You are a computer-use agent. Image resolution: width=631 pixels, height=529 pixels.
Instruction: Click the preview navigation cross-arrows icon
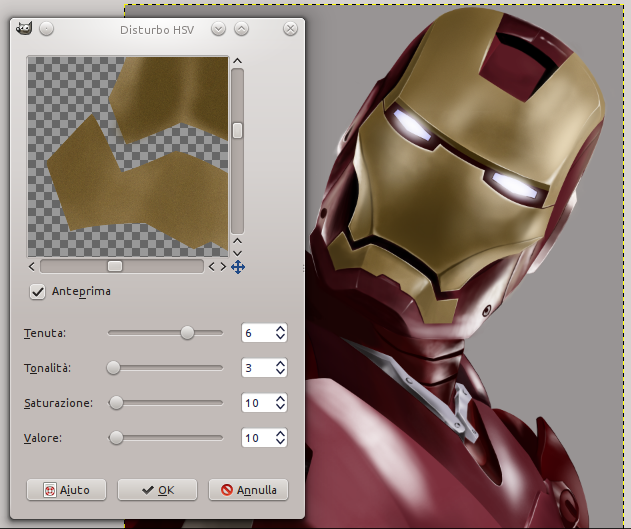pyautogui.click(x=238, y=267)
